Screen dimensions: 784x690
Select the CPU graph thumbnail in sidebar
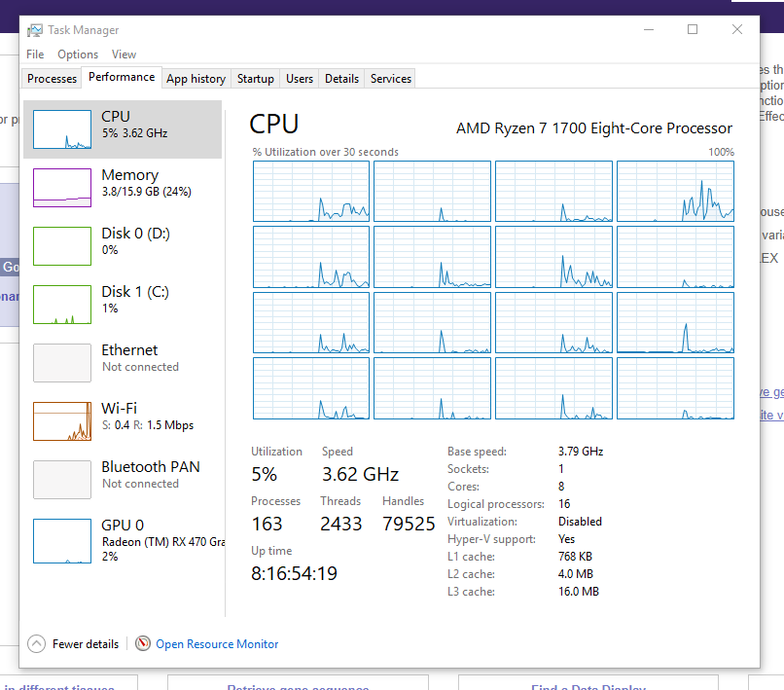coord(62,129)
